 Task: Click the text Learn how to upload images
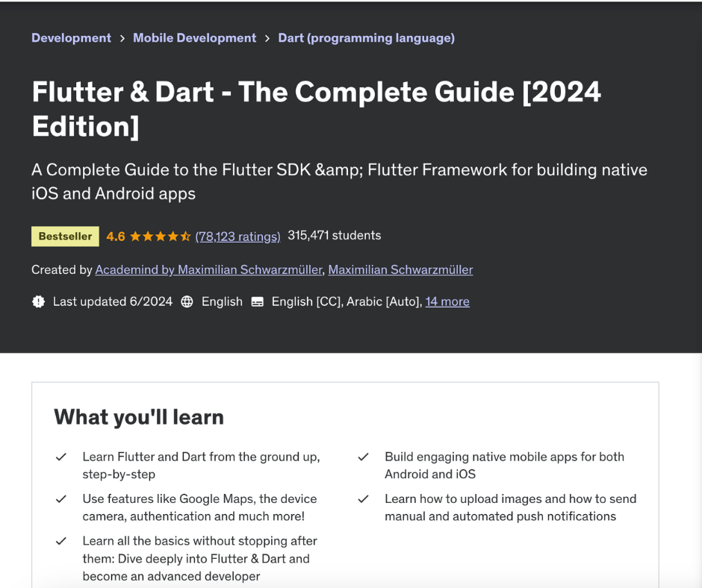510,507
